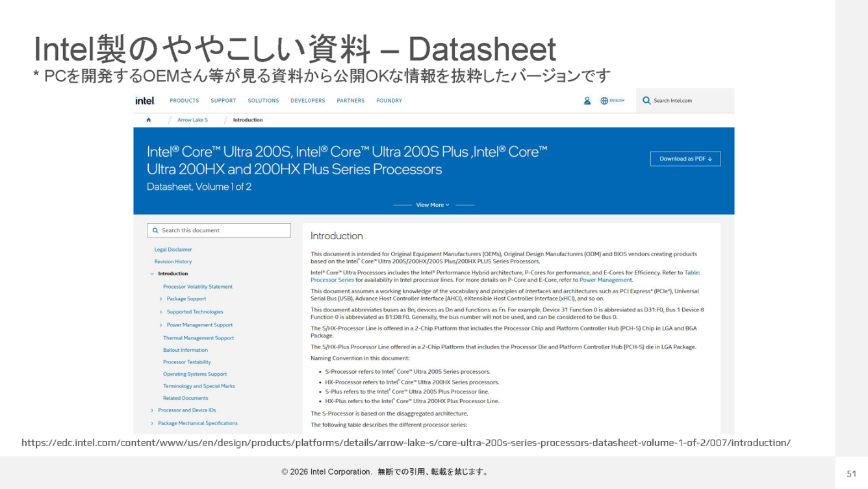Expand the chevron beside Supported Technologies
The width and height of the screenshot is (868, 489).
[x=161, y=312]
